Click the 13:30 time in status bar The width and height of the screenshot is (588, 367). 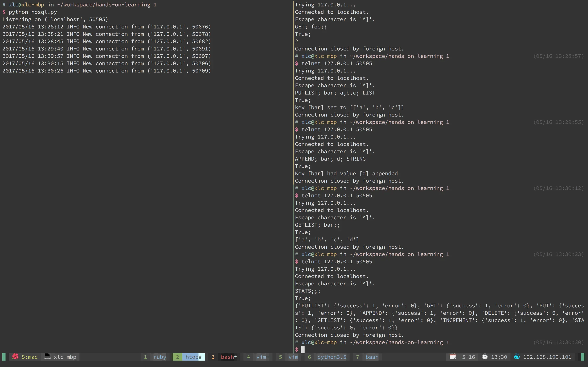[499, 357]
